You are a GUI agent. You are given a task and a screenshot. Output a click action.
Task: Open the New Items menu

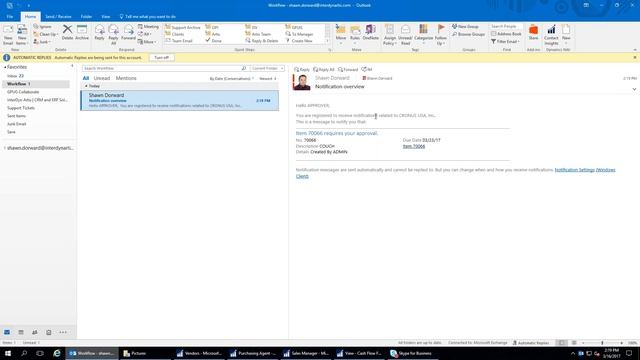pos(22,35)
